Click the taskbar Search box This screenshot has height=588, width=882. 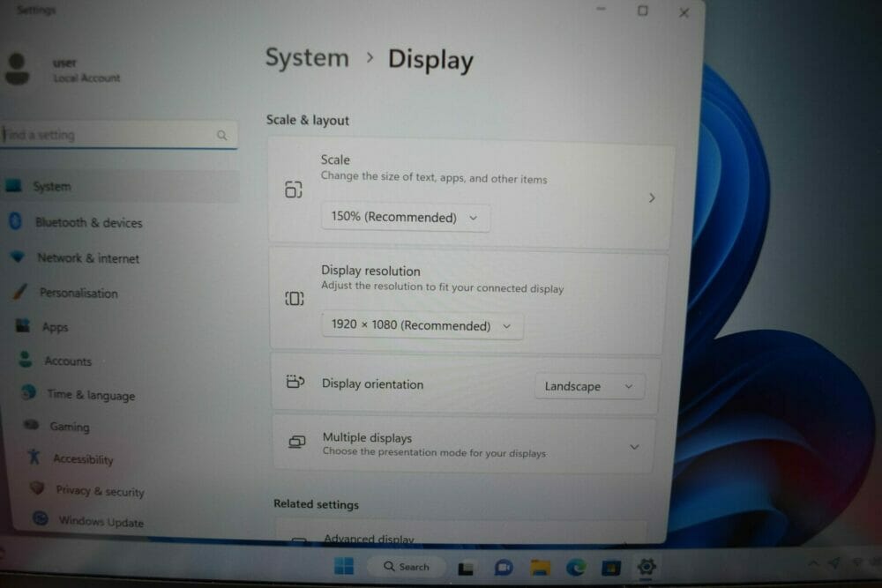(x=407, y=567)
